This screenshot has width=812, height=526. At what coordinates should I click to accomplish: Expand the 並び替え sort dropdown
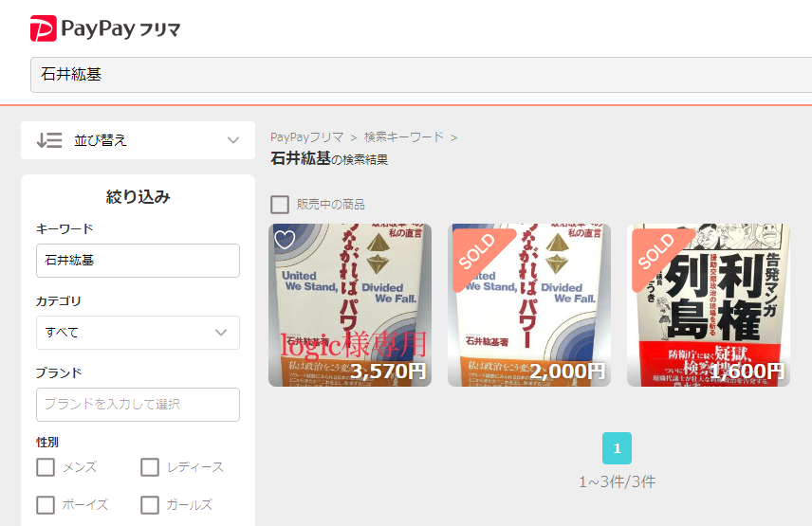[x=138, y=140]
